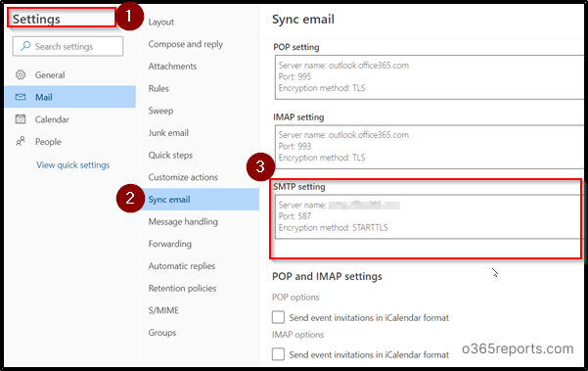Image resolution: width=588 pixels, height=371 pixels.
Task: Go to Layout settings
Action: (x=160, y=23)
